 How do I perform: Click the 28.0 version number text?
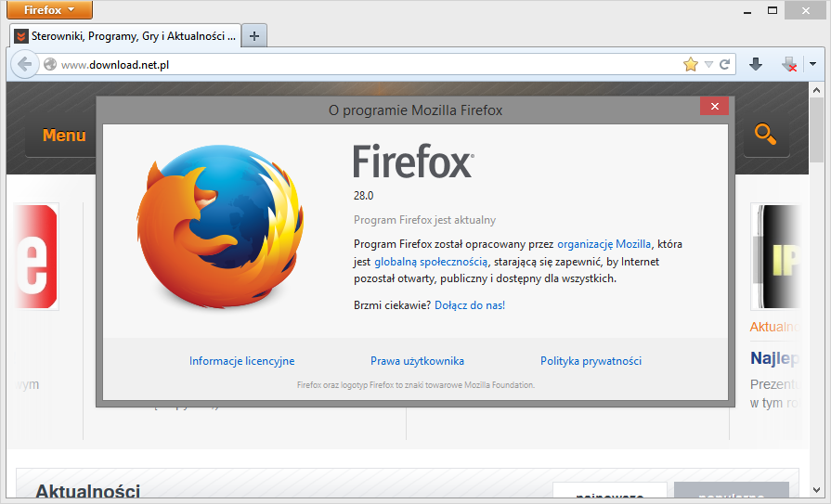click(x=364, y=196)
